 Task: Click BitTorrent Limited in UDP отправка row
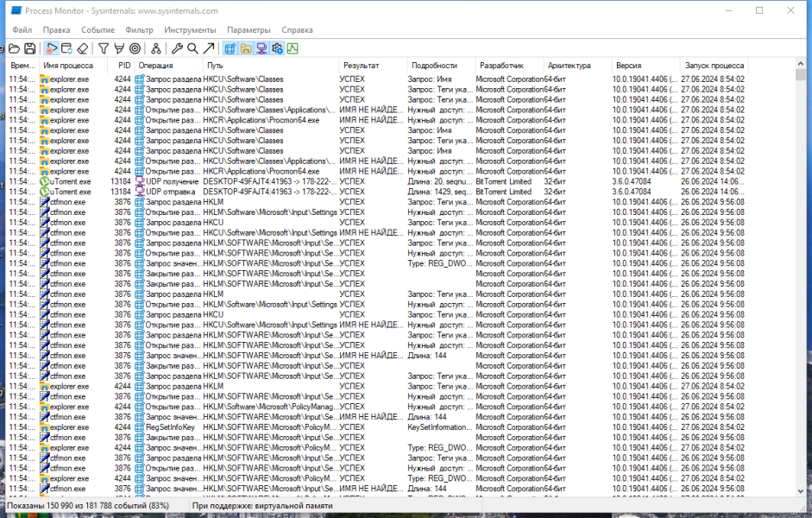[x=504, y=193]
